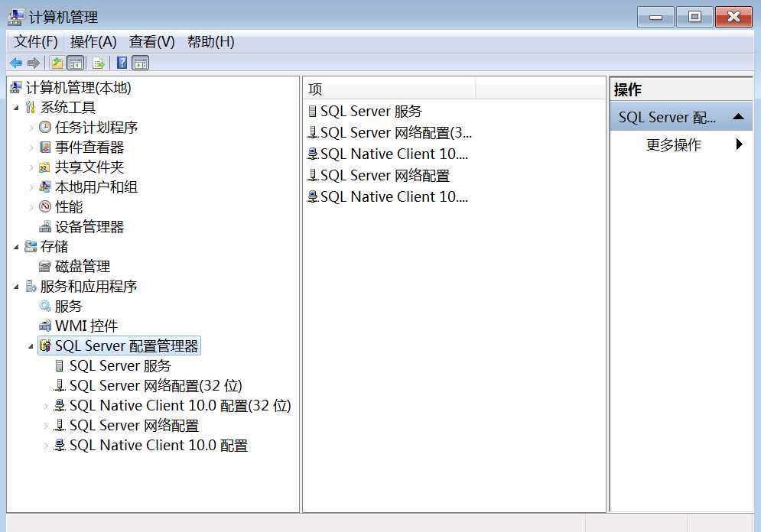761x532 pixels.
Task: Expand the 任务计划程序 node
Action: (31, 128)
